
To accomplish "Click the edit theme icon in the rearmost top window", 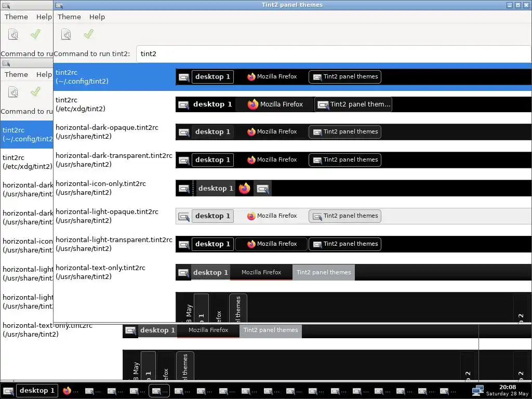I will click(13, 34).
